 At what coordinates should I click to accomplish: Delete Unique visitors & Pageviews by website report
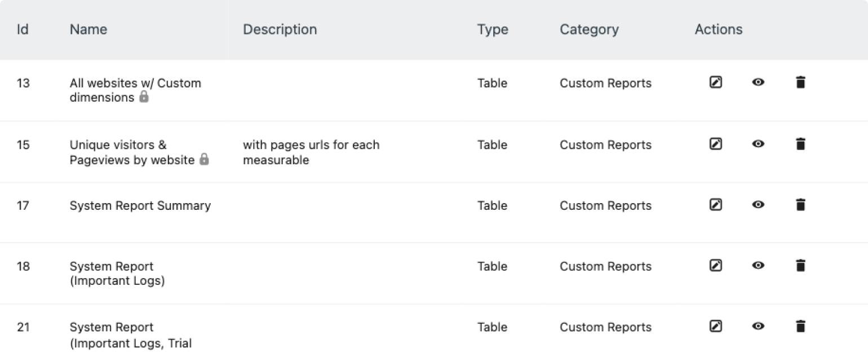[800, 144]
